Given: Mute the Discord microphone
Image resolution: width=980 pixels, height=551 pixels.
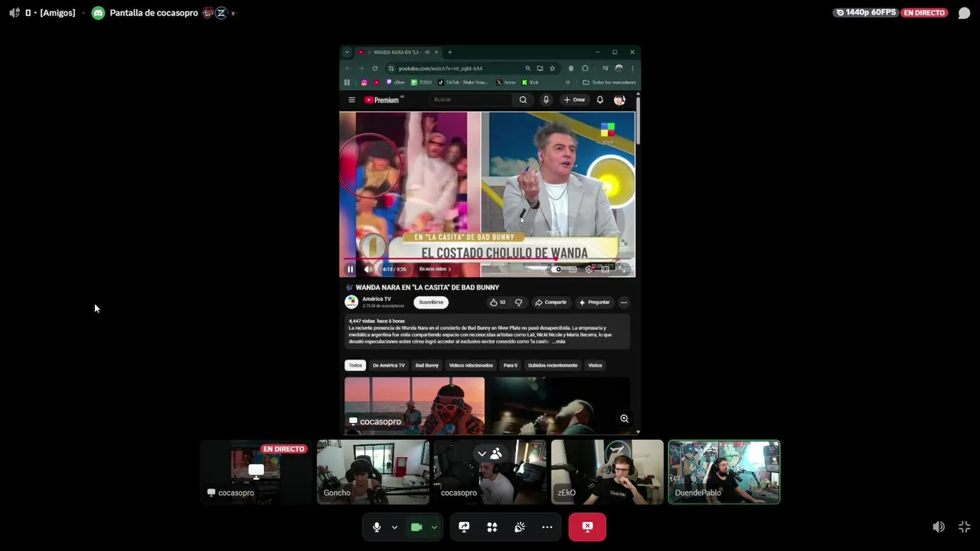Looking at the screenshot, I should [377, 527].
